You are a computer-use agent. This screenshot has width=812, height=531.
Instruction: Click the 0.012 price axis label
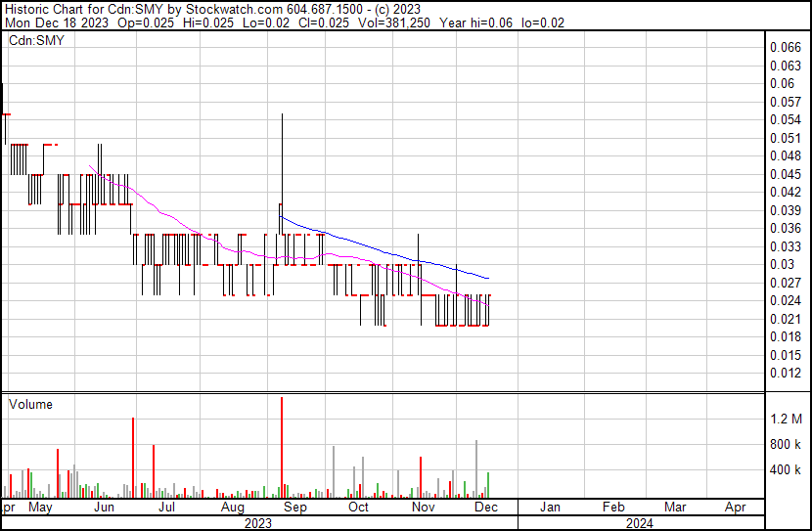(x=785, y=373)
